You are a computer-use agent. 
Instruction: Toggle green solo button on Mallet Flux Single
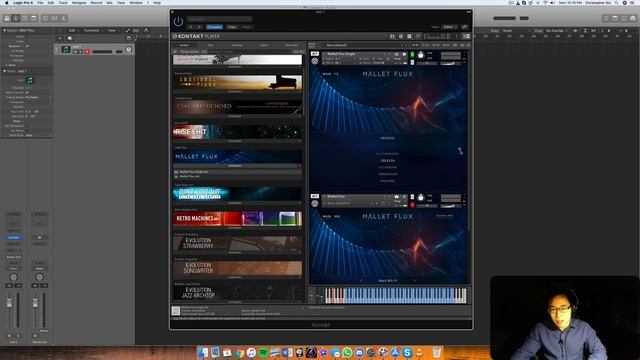pyautogui.click(x=412, y=54)
